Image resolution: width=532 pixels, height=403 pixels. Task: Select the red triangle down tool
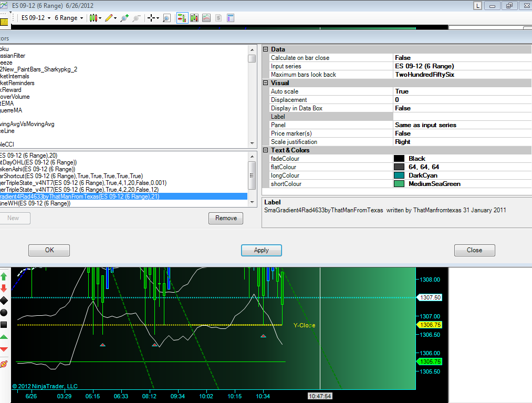(4, 349)
